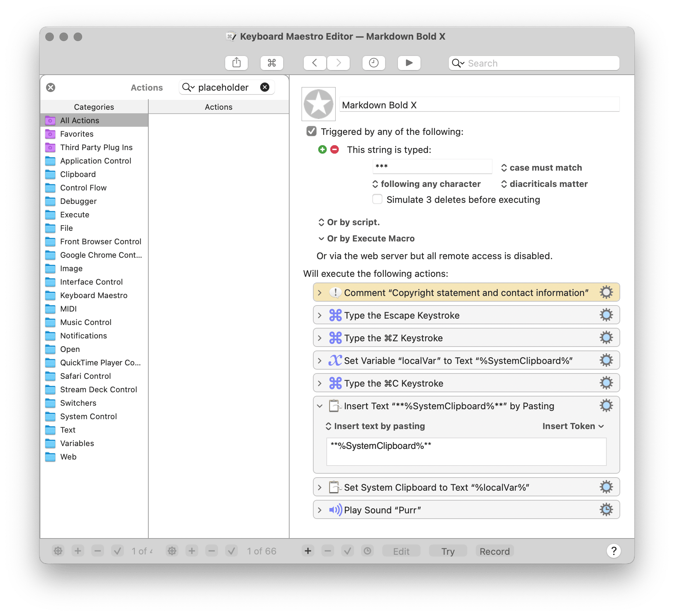
Task: Select the Web category
Action: pyautogui.click(x=94, y=457)
